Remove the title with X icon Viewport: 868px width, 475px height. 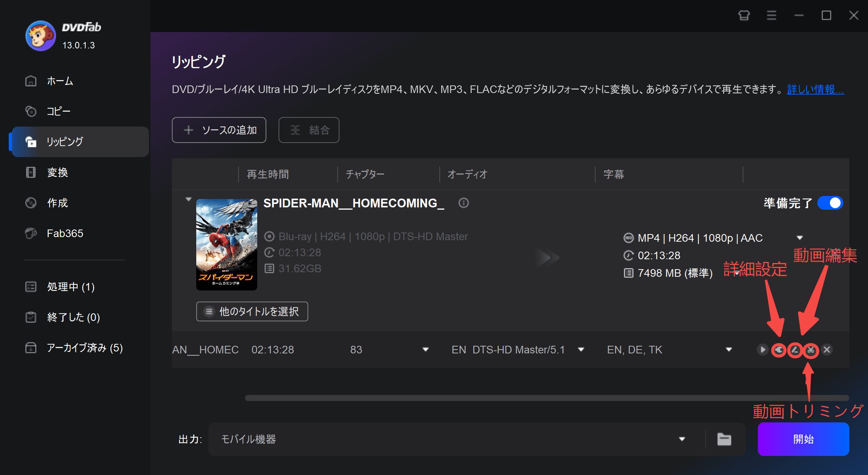[827, 350]
